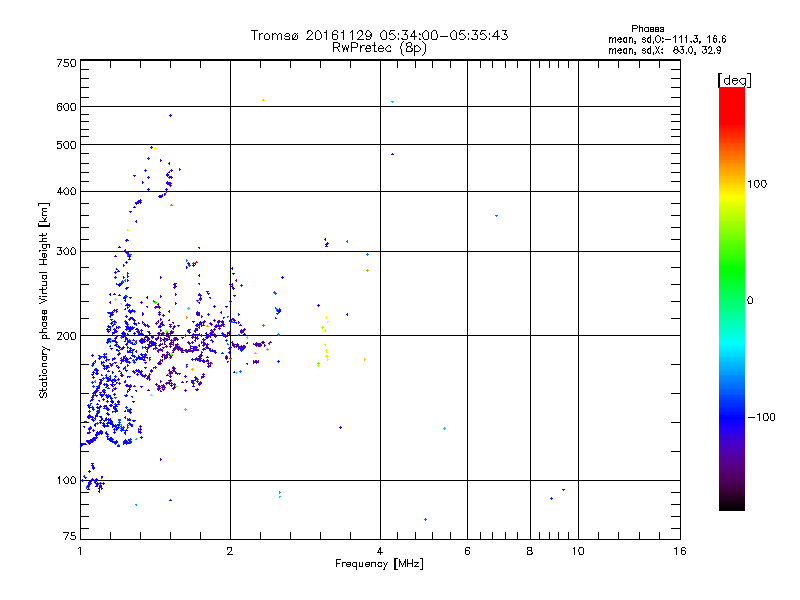
Task: Click the 'RwPretec (8p)' subtitle
Action: 379,48
